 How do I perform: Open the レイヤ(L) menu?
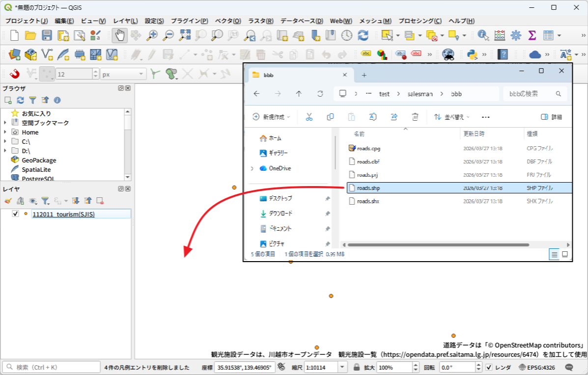pos(125,21)
